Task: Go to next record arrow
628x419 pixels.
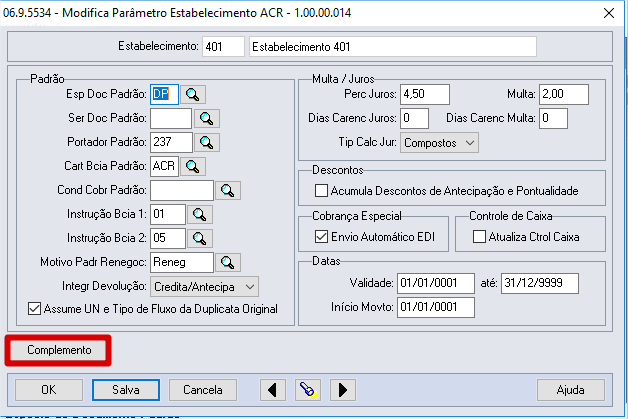Action: click(342, 390)
